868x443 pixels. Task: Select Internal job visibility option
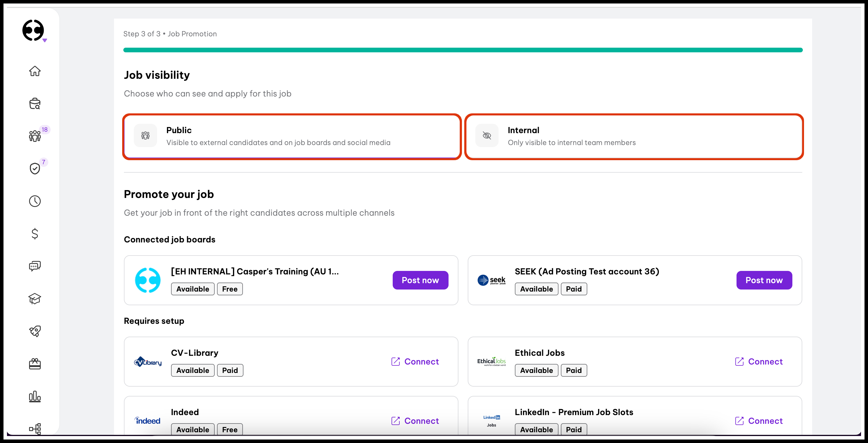click(x=634, y=136)
